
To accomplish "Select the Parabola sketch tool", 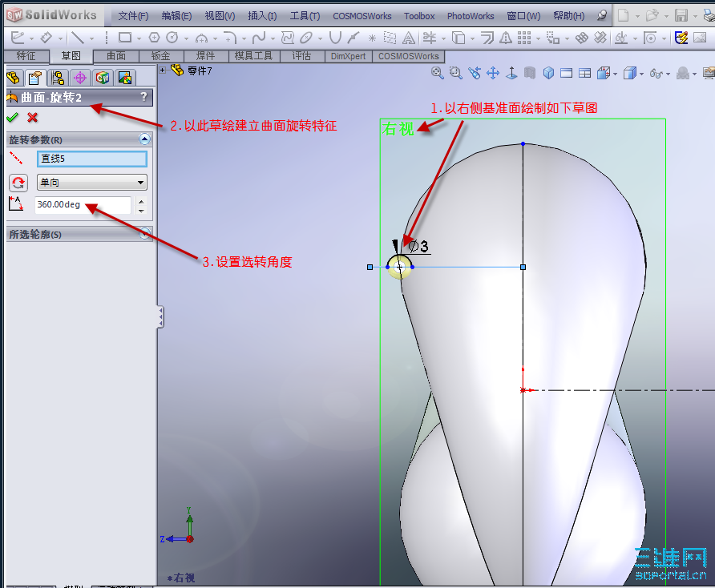I will tap(335, 38).
